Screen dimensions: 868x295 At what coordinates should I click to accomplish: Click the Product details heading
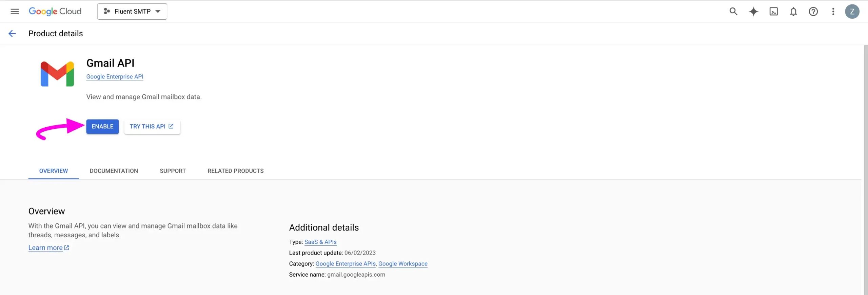pos(56,33)
